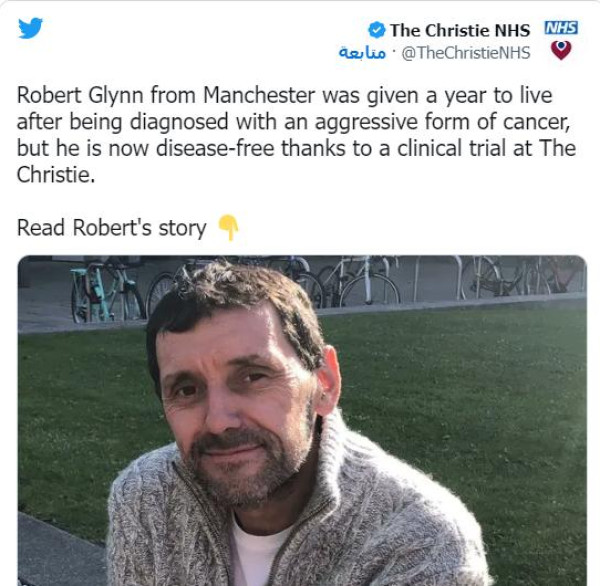The height and width of the screenshot is (586, 600).
Task: Follow the account via the Arabic متابعة link
Action: [x=362, y=53]
